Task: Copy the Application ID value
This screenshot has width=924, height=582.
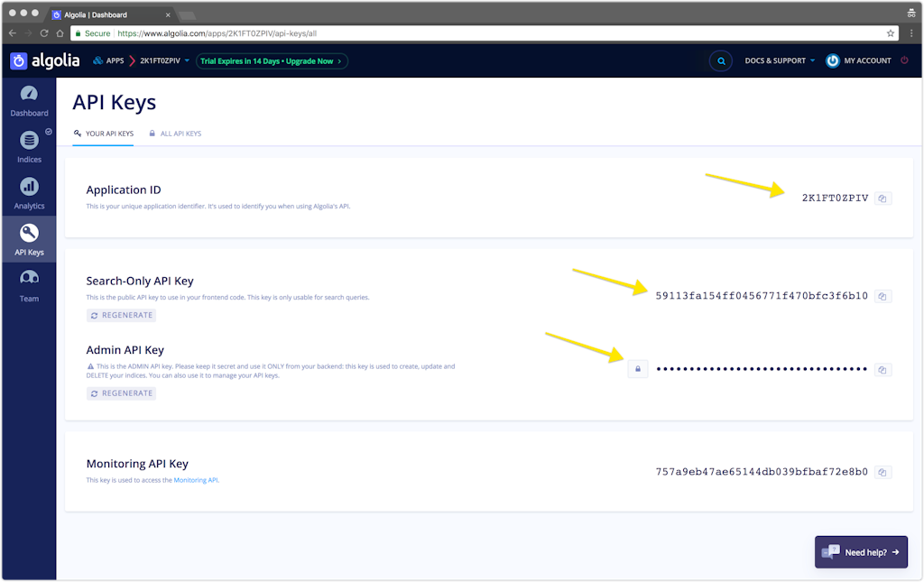Action: pos(883,199)
